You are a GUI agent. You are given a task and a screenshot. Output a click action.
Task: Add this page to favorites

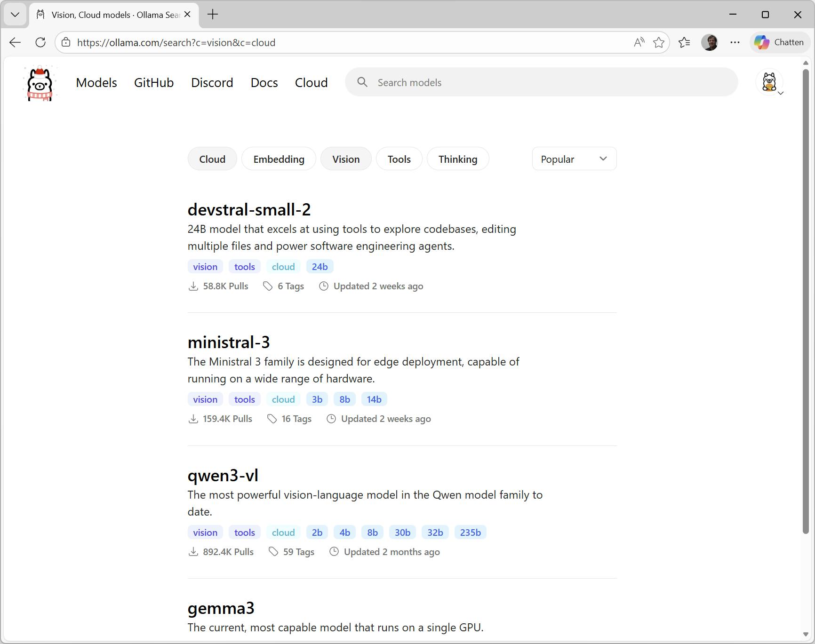point(659,42)
